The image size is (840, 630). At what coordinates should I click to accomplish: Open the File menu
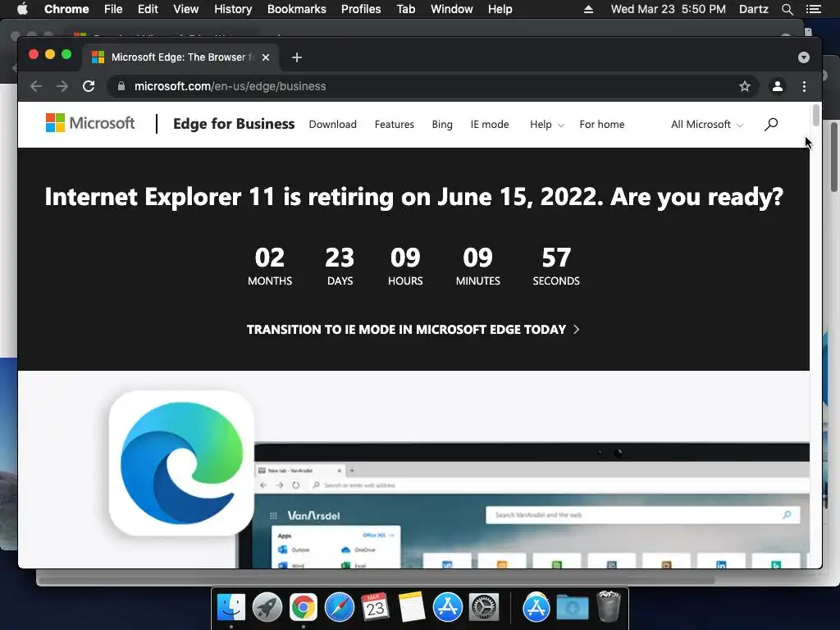(113, 9)
